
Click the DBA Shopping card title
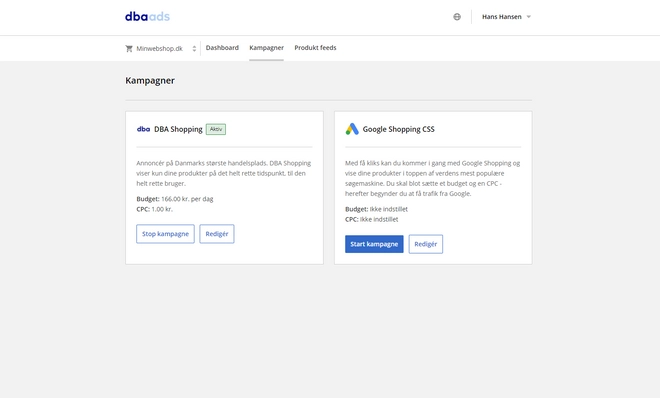click(178, 129)
